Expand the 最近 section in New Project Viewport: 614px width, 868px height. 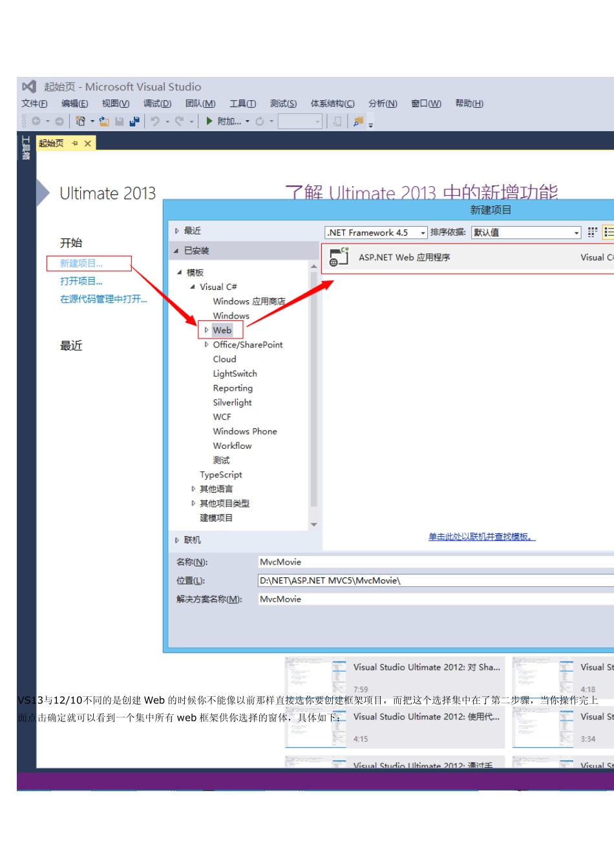(177, 231)
